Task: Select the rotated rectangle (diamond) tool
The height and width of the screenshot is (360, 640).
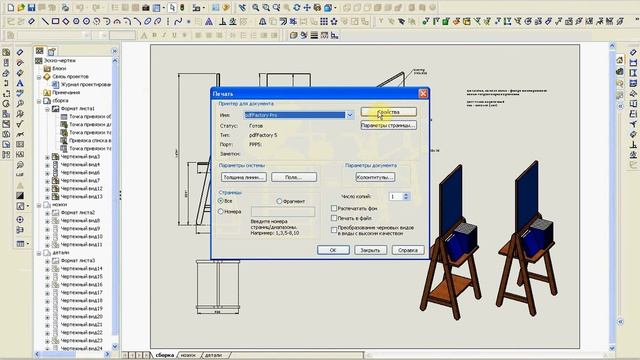Action: click(66, 21)
